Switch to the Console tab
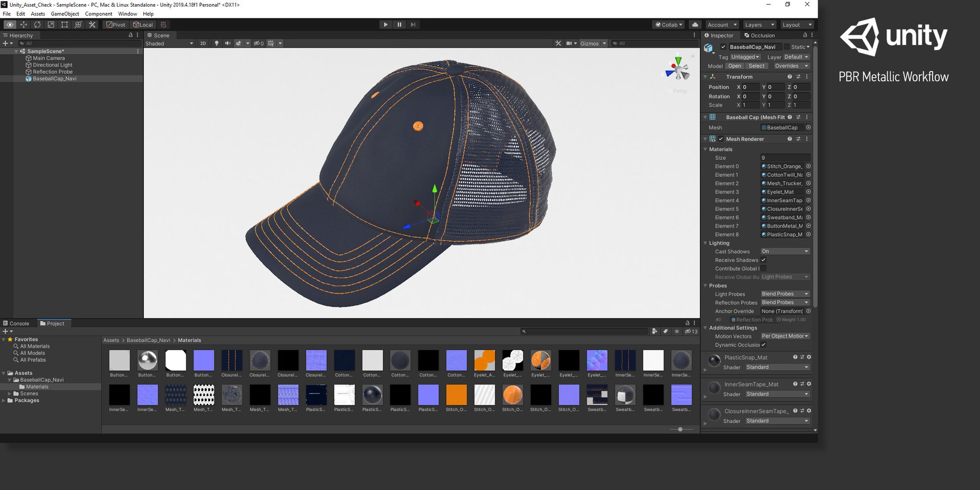The height and width of the screenshot is (490, 980). [x=16, y=323]
